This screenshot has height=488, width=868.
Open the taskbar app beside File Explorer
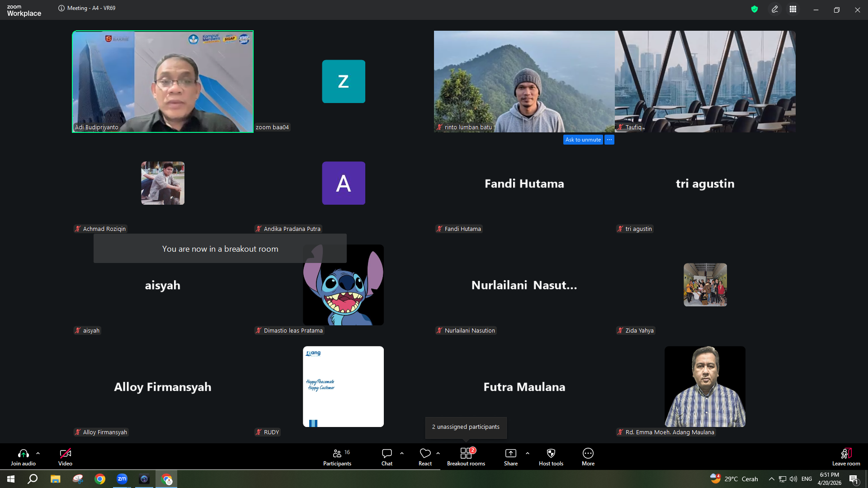click(x=78, y=479)
